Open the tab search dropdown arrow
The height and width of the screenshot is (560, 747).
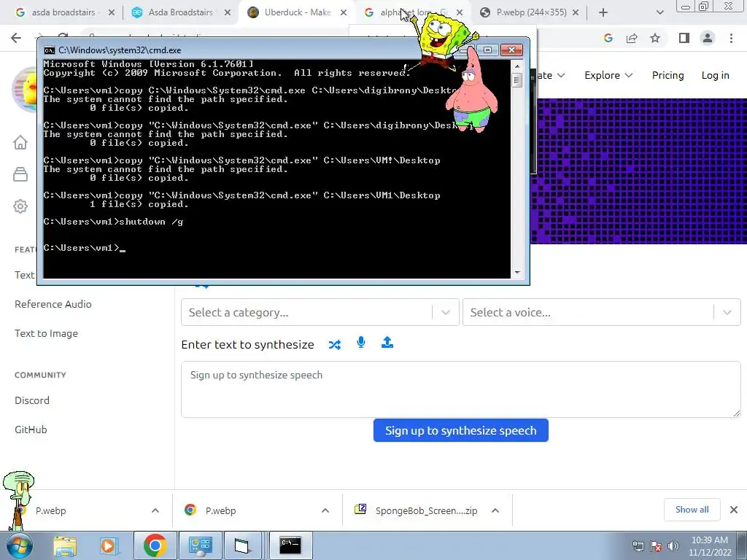tap(659, 12)
